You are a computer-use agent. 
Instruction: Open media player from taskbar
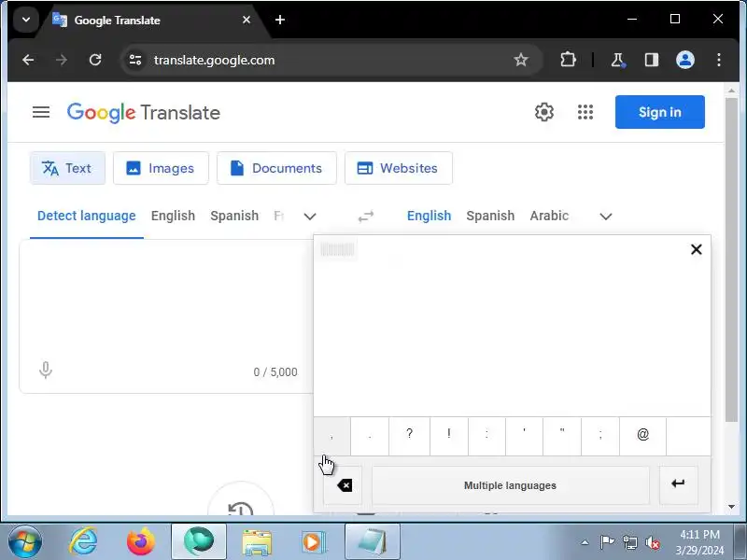point(314,542)
